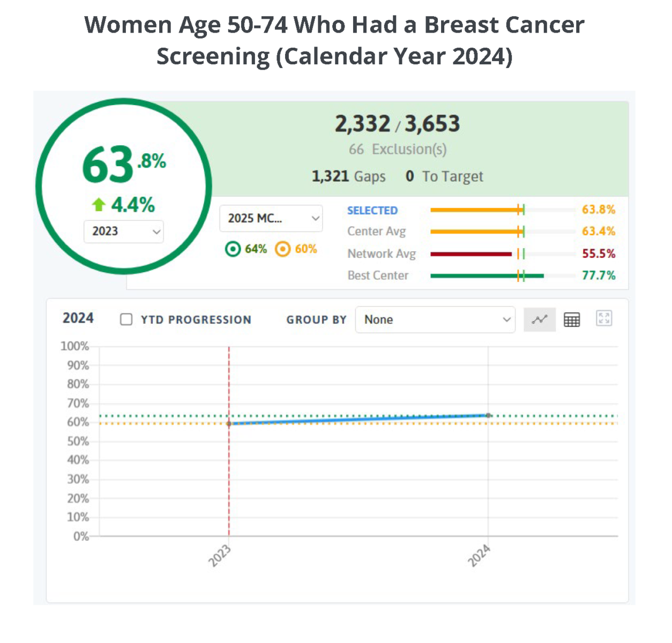Open the 2025 MC... target dropdown
Image resolution: width=672 pixels, height=643 pixels.
click(x=271, y=219)
